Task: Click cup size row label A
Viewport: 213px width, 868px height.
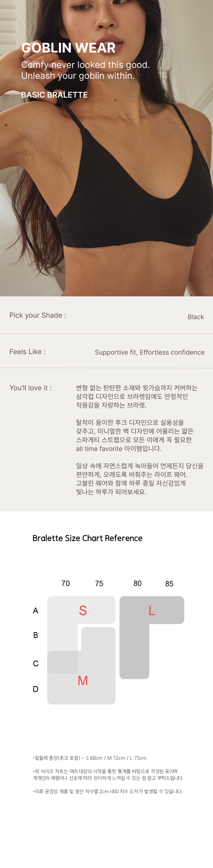Action: tap(35, 611)
